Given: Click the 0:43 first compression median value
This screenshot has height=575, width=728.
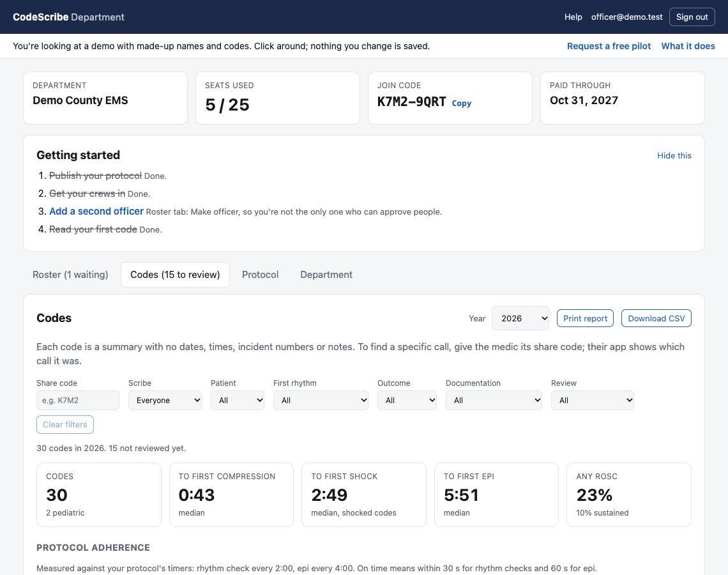Looking at the screenshot, I should (x=197, y=495).
